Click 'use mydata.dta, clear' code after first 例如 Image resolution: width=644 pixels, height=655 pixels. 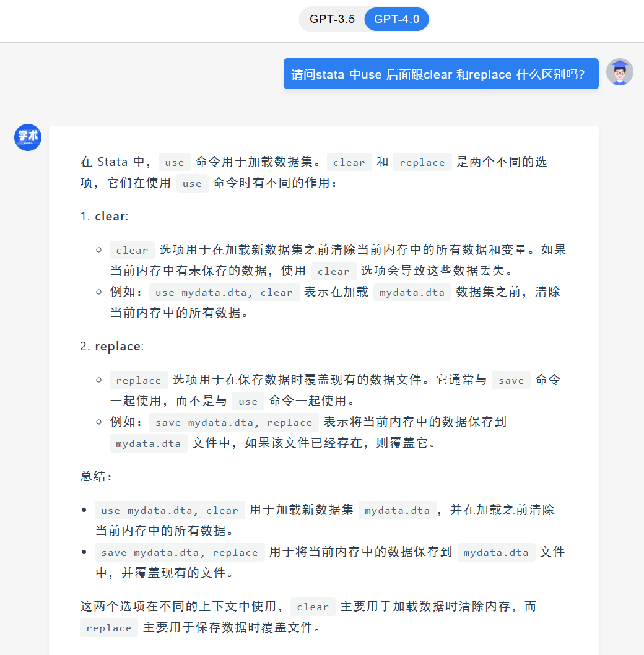tap(224, 292)
